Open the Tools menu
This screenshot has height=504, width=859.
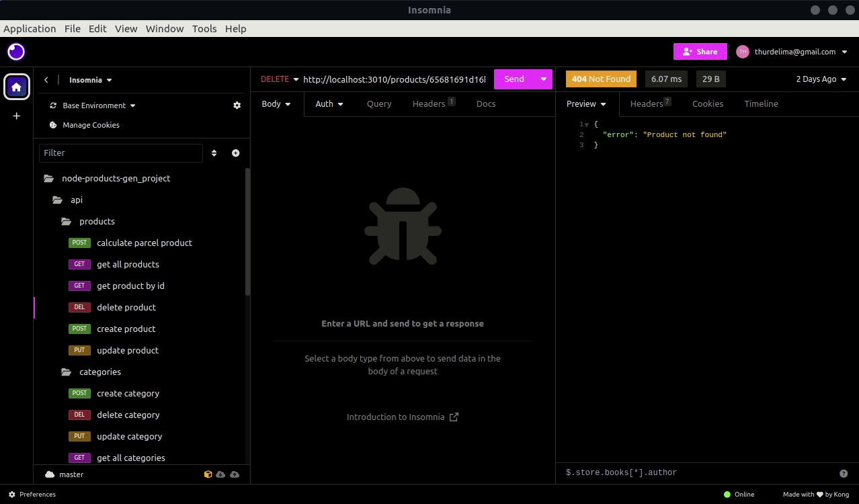[x=204, y=29]
